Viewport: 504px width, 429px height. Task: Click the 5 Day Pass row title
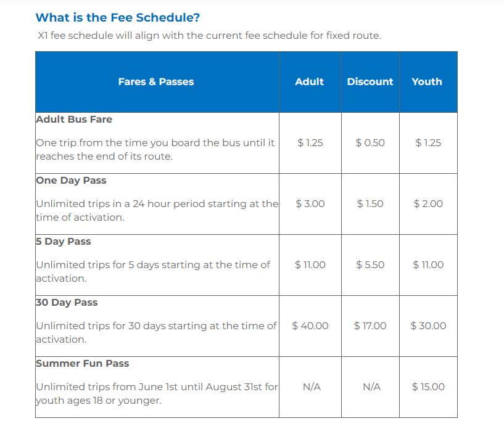[64, 241]
